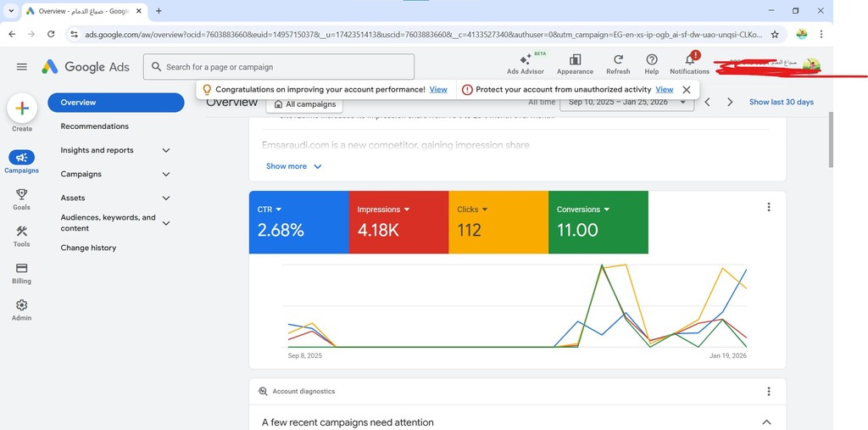The image size is (868, 430).
Task: Open the Billing card icon
Action: pyautogui.click(x=22, y=269)
